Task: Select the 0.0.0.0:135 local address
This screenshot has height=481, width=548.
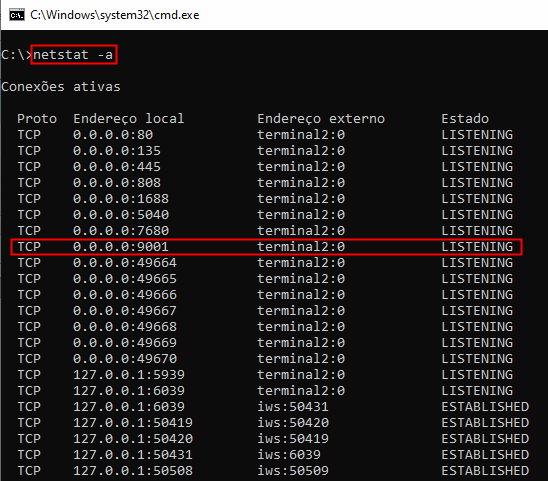Action: pos(117,151)
